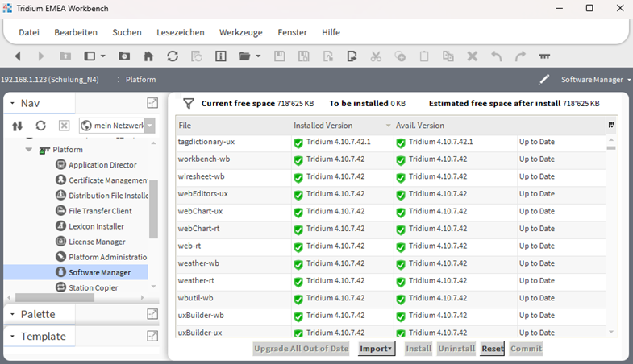
Task: Select File Transfer Client in Nav tree
Action: click(100, 211)
